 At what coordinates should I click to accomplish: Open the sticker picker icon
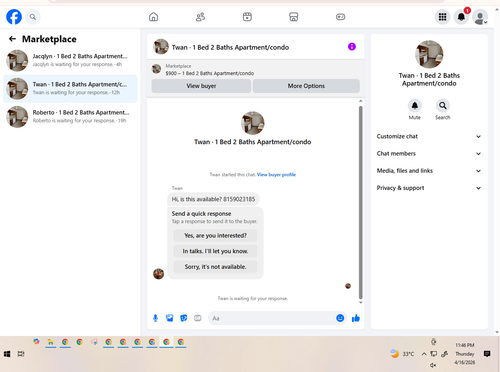tap(184, 318)
